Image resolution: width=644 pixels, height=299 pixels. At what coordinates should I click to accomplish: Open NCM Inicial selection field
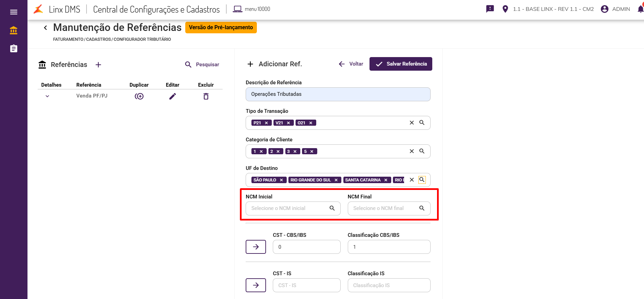click(288, 208)
